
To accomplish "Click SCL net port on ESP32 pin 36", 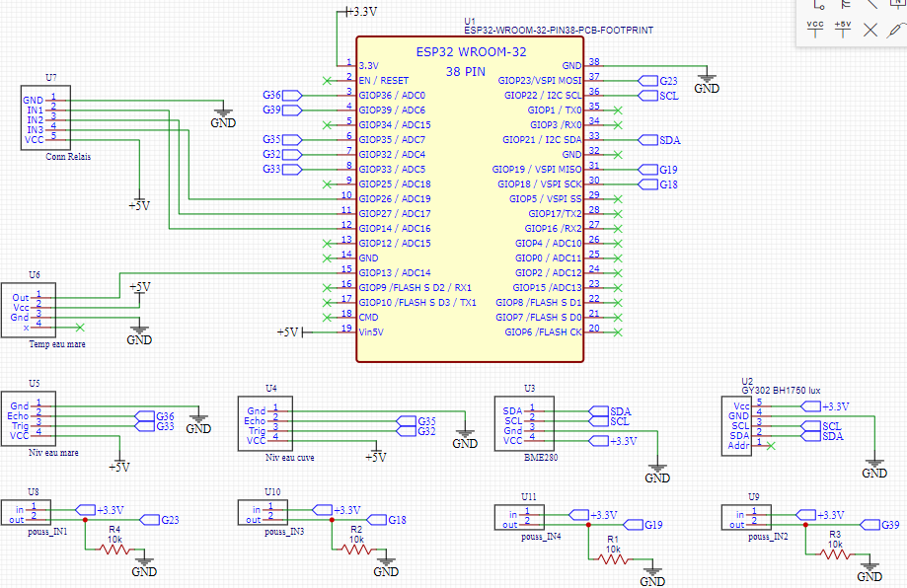I will pyautogui.click(x=659, y=96).
